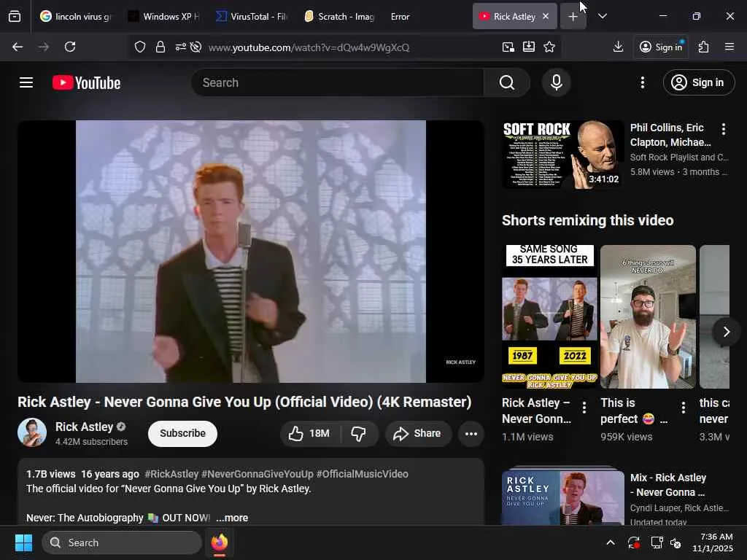Search with your voice microphone
This screenshot has height=560, width=747.
click(x=556, y=82)
